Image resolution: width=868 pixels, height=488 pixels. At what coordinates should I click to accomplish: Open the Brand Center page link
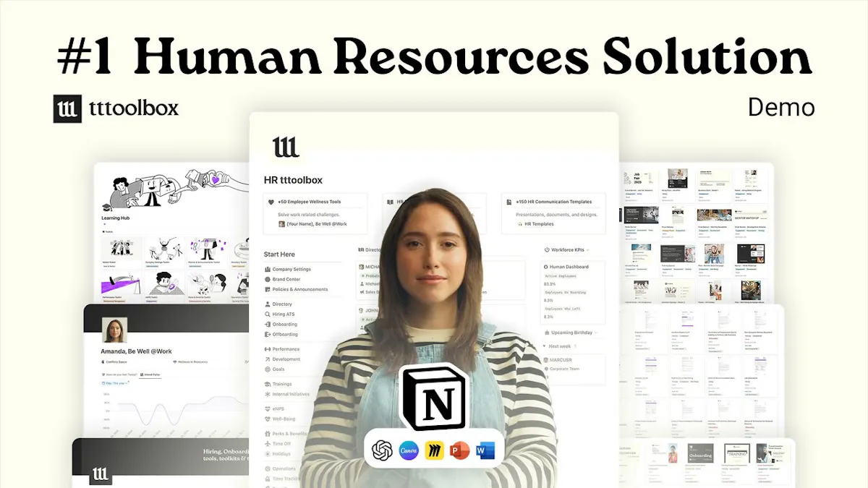click(x=286, y=280)
